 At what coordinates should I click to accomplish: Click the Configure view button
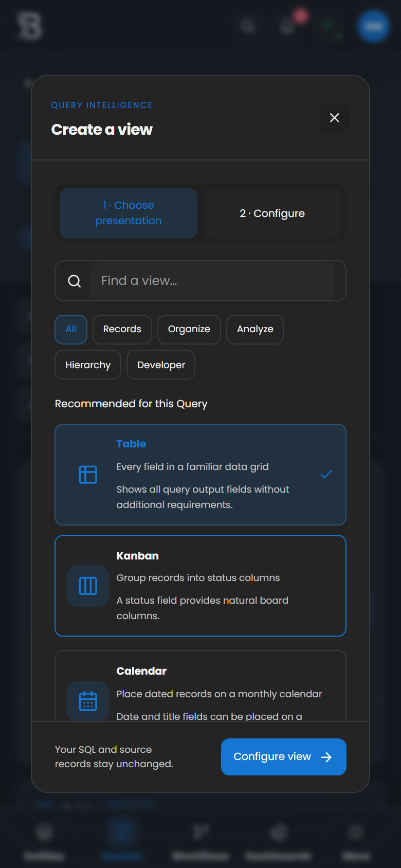click(284, 756)
